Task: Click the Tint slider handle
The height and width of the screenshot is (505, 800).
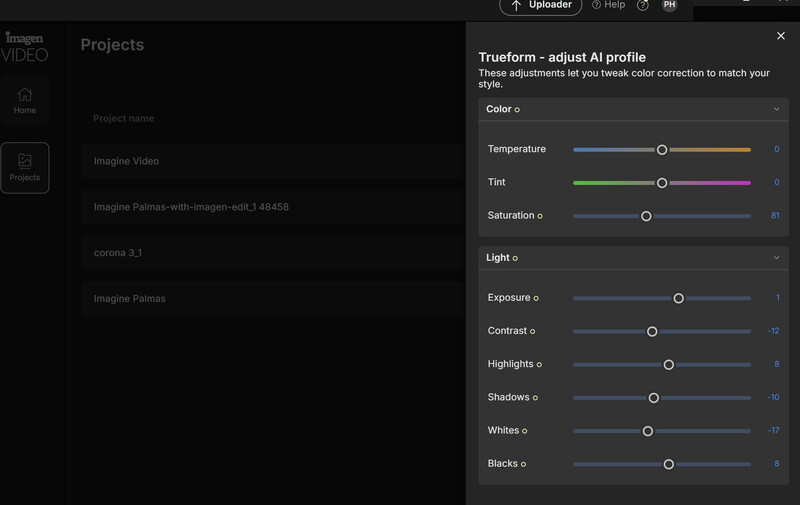Action: coord(662,183)
